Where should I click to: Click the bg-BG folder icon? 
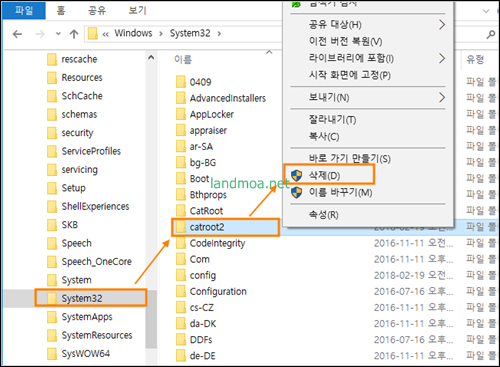[x=181, y=162]
